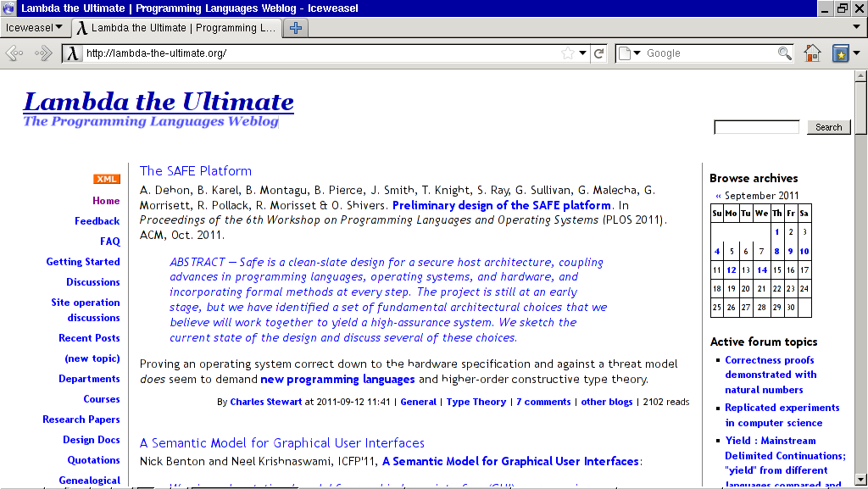Click the magnifier icon in Google search box
This screenshot has width=868, height=489.
784,53
